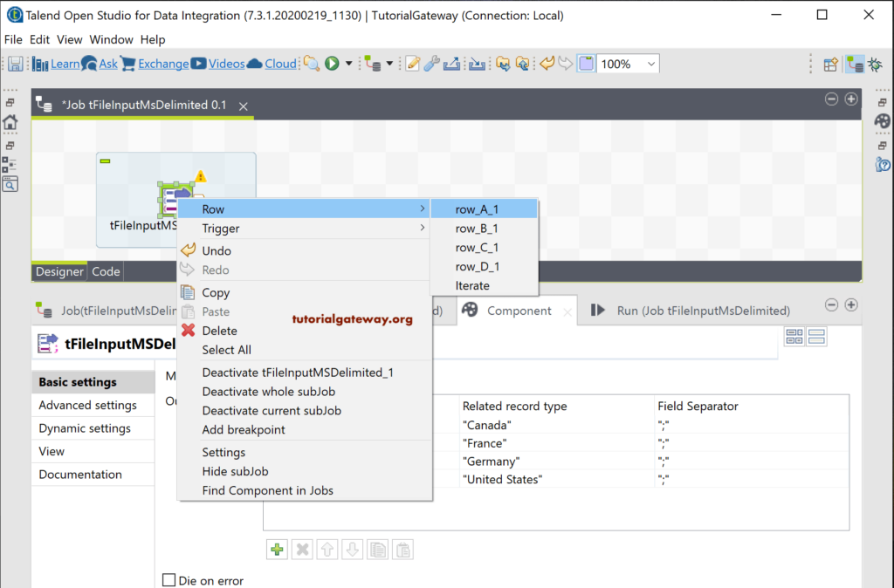Switch to the Component tab
Image resolution: width=894 pixels, height=588 pixels.
[x=519, y=311]
